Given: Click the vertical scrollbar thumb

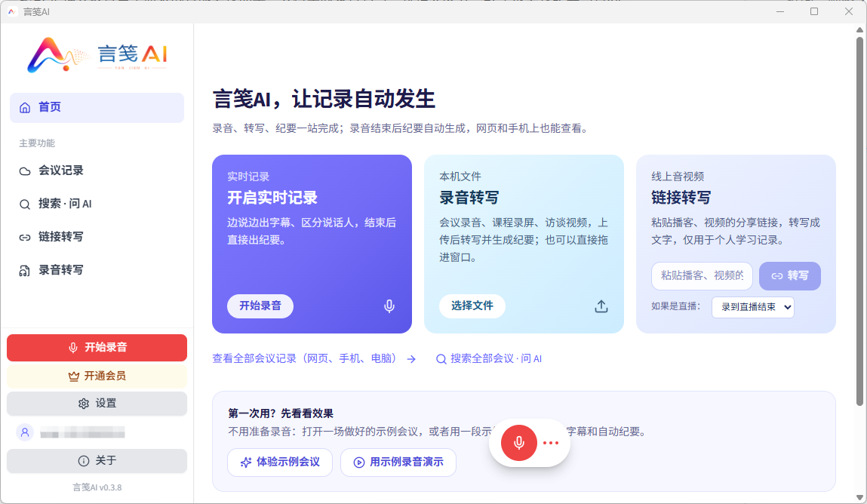Looking at the screenshot, I should pos(859,221).
